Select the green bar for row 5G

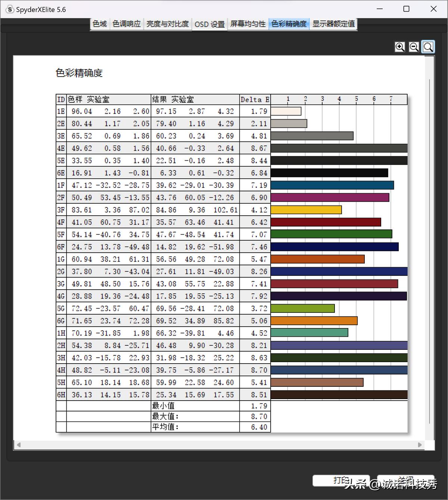point(302,308)
